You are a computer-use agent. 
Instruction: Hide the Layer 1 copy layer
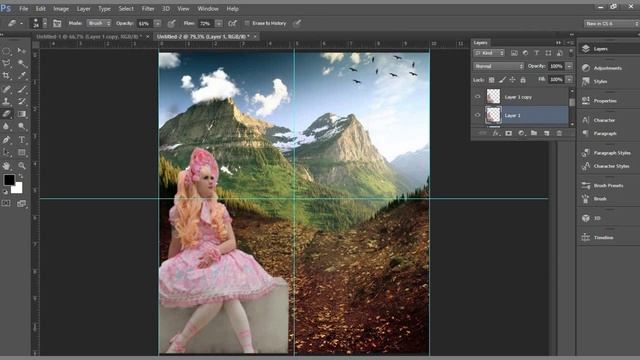(x=478, y=97)
